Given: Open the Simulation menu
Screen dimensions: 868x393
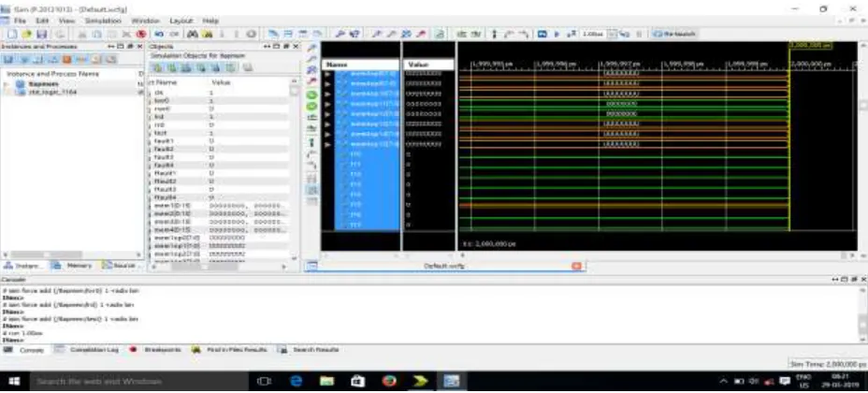Looking at the screenshot, I should click(103, 21).
